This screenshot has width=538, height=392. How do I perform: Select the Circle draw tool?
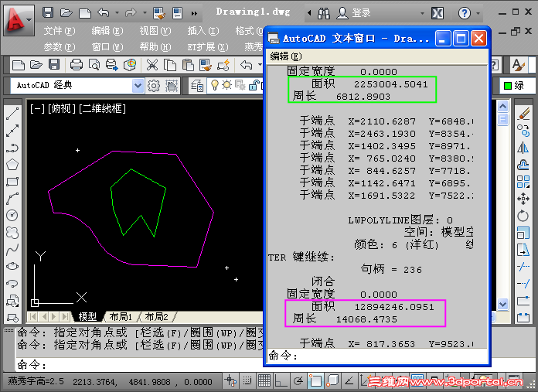click(x=12, y=215)
